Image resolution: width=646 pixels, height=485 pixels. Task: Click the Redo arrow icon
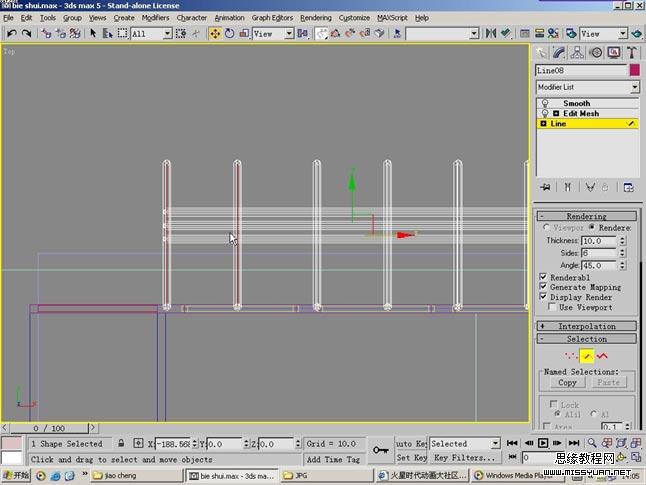click(x=27, y=33)
